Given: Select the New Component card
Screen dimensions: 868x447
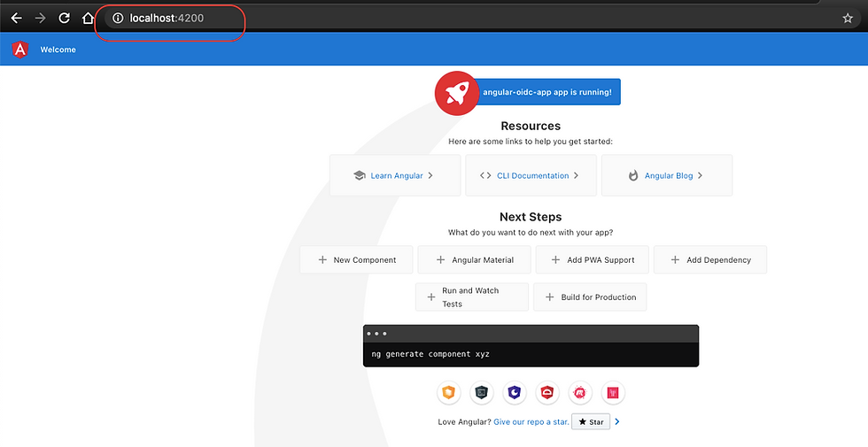Looking at the screenshot, I should click(356, 259).
